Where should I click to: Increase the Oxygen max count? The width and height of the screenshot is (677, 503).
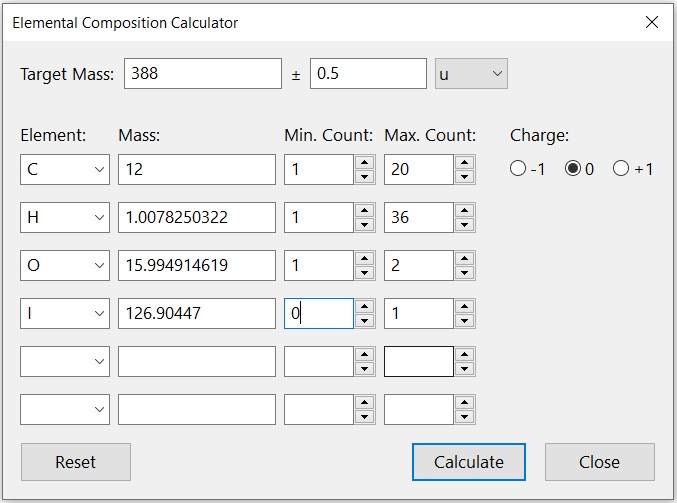pos(464,259)
